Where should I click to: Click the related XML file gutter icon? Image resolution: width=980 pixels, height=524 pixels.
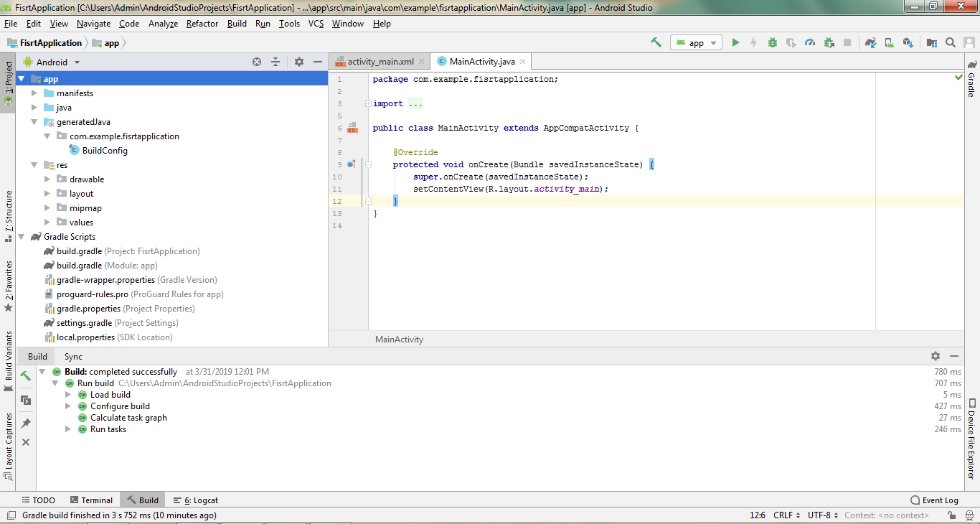[x=352, y=128]
